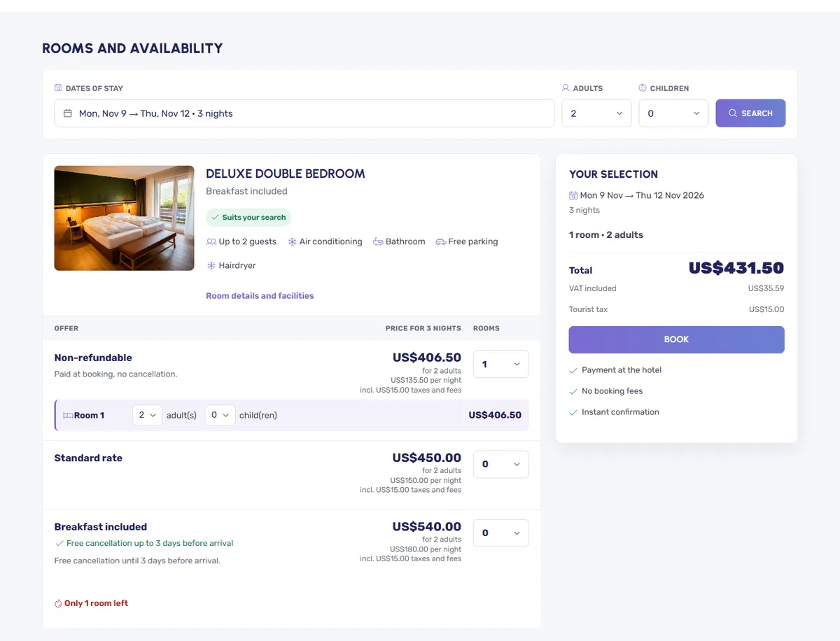Click the bathtub icon by Bathroom
The image size is (840, 641).
tap(378, 241)
